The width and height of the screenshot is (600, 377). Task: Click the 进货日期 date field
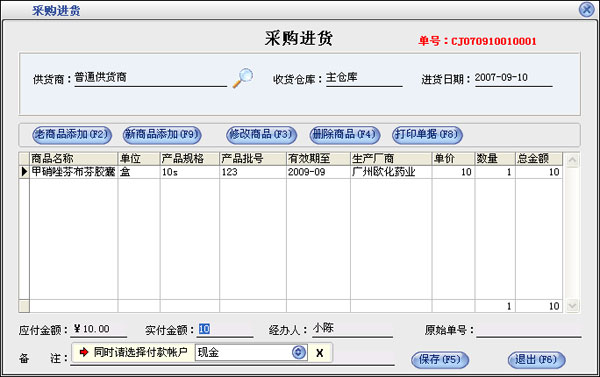(514, 78)
